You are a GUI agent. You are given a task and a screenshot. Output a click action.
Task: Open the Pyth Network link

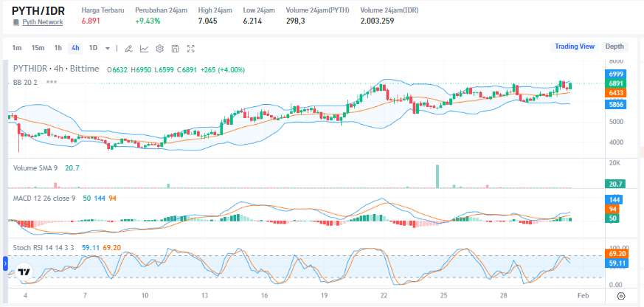click(42, 22)
